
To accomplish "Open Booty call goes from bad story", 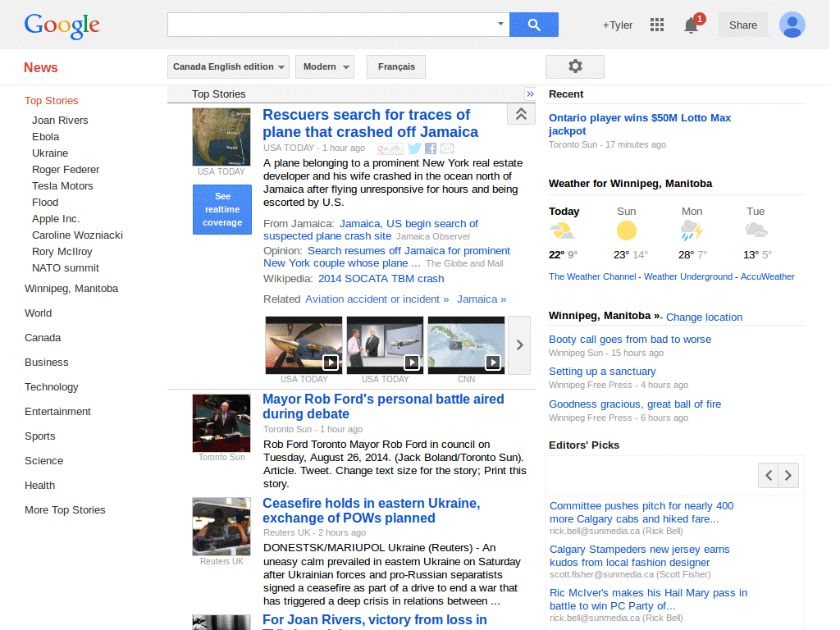I will tap(630, 339).
